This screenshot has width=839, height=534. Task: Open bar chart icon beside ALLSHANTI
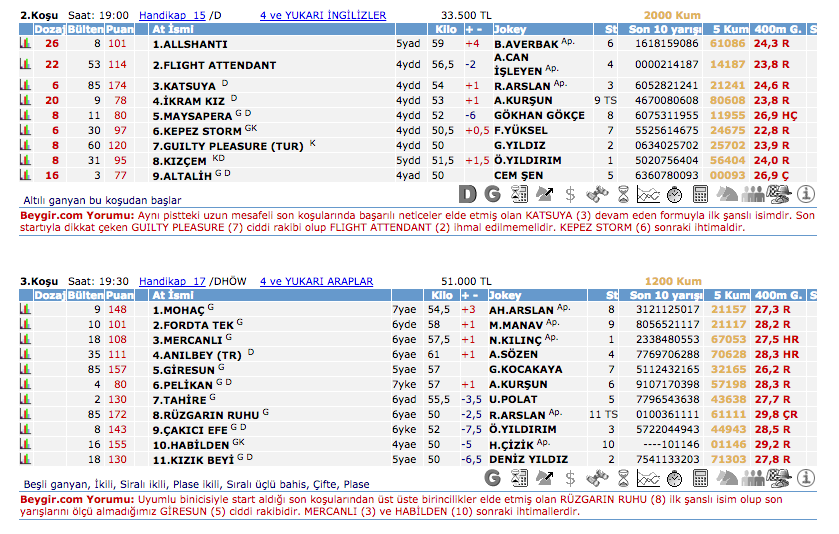pos(25,44)
